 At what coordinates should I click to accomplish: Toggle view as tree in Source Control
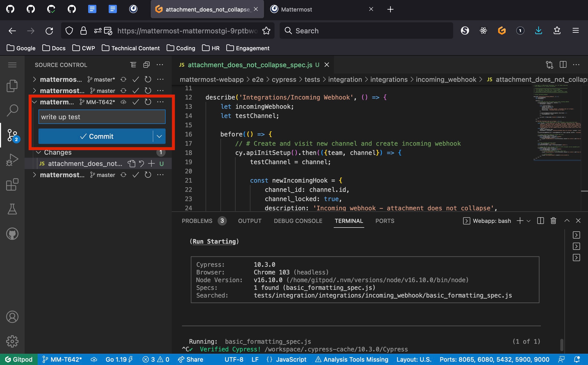point(133,65)
